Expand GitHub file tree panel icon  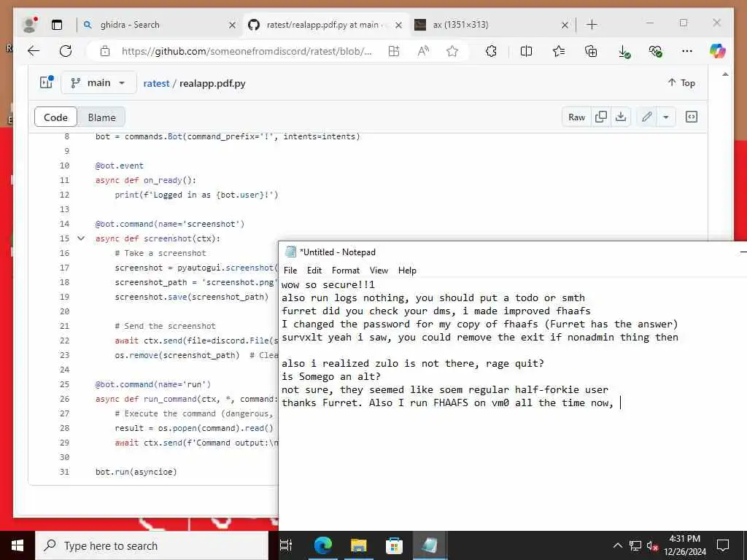click(x=47, y=82)
